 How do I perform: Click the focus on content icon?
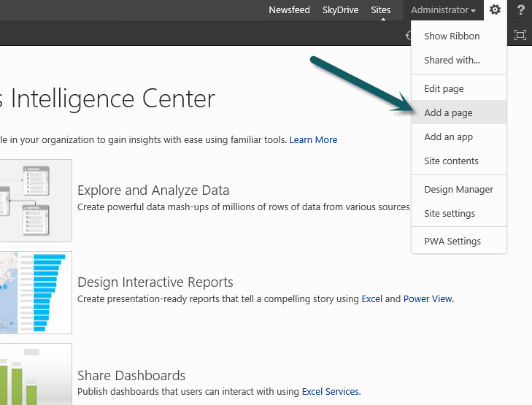tap(520, 35)
